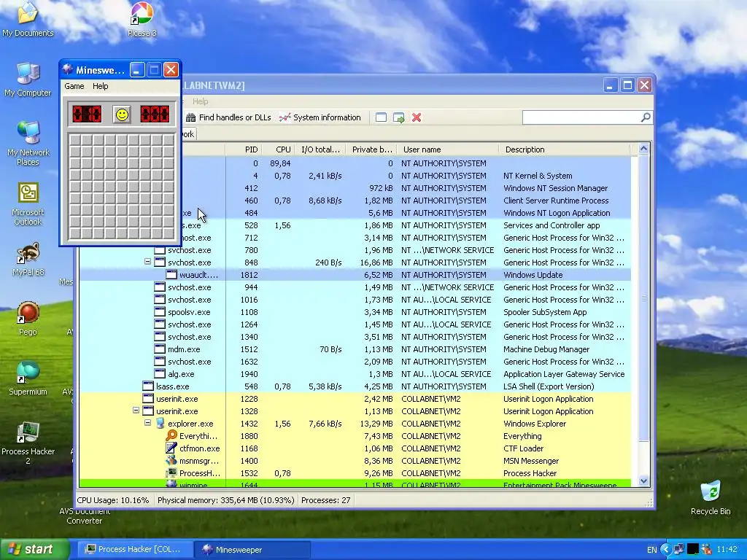747x560 pixels.
Task: Click 'Windows NT Session Manager' description
Action: click(555, 188)
